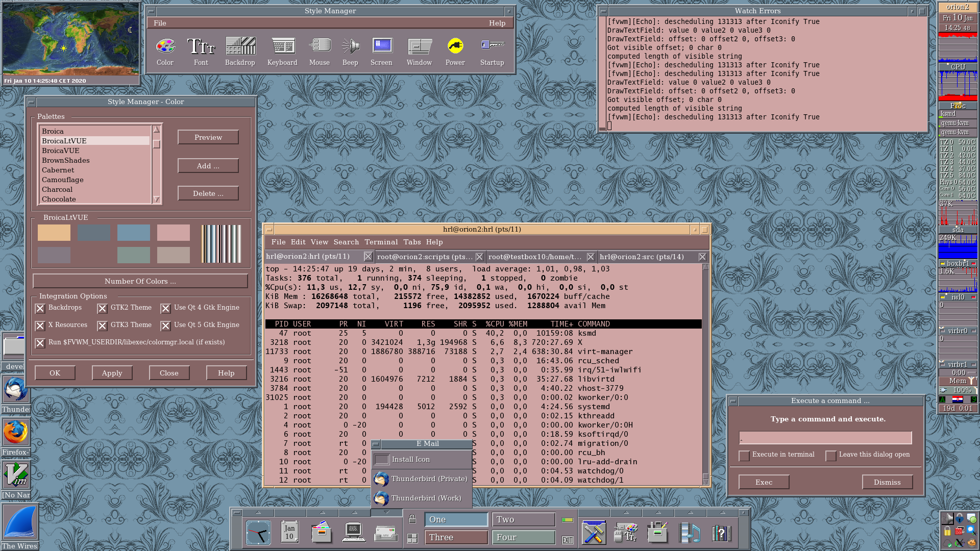Expand subpanel above the terminal computer icon
Screen dimensions: 980x551
pos(354,512)
